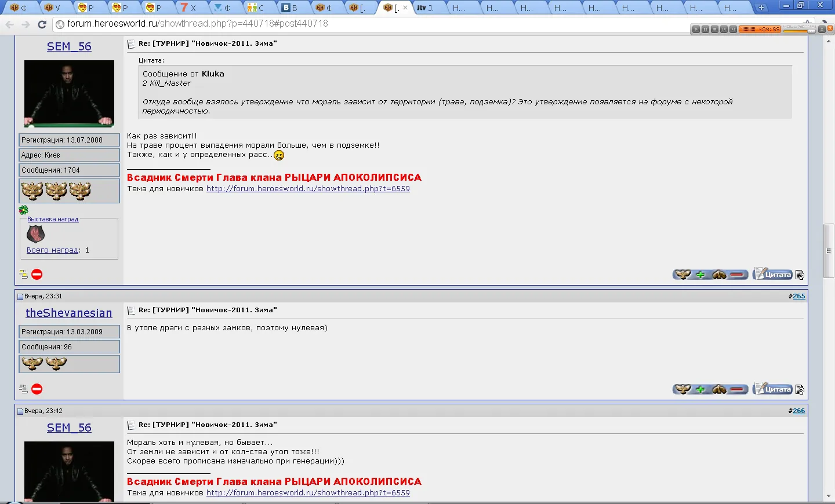Report theShevanesian's post with the red stop icon
The width and height of the screenshot is (835, 504).
37,389
